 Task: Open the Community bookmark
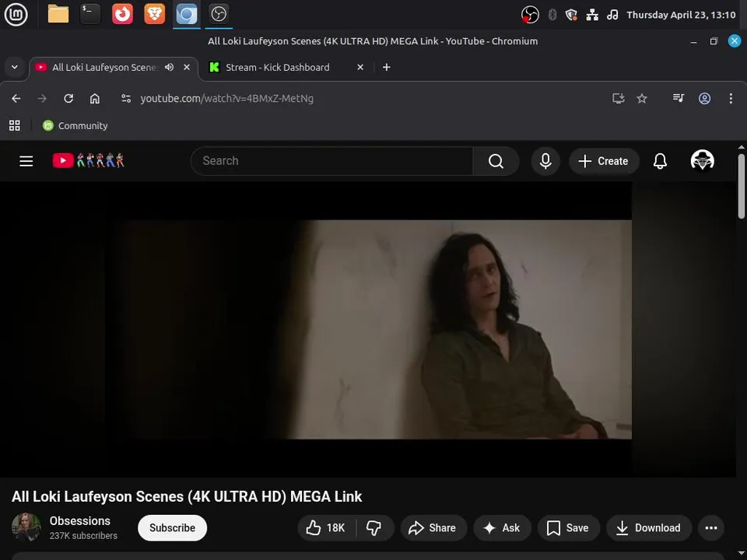(x=75, y=126)
